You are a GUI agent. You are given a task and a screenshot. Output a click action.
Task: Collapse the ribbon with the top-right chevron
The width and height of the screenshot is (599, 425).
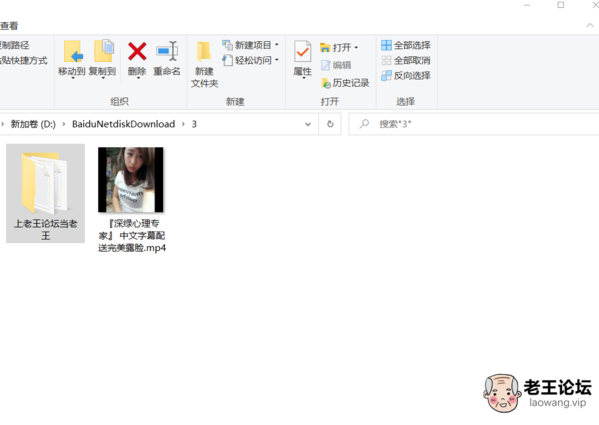tap(590, 25)
